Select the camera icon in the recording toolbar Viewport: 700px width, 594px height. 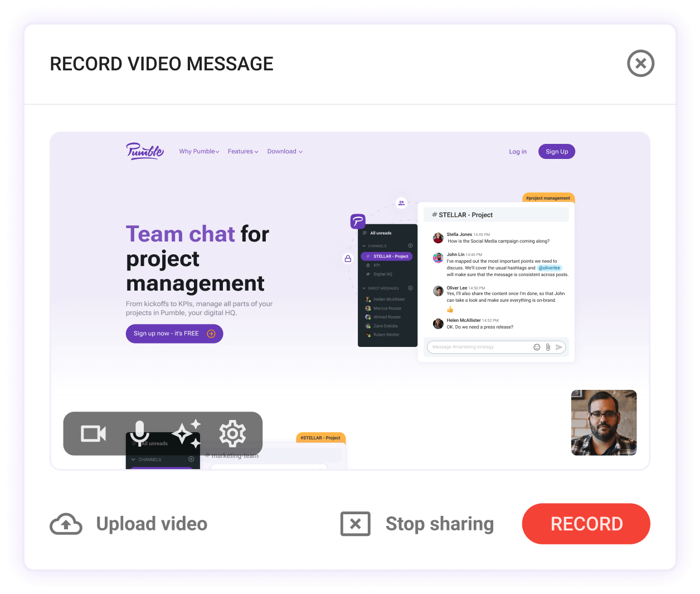click(x=94, y=433)
